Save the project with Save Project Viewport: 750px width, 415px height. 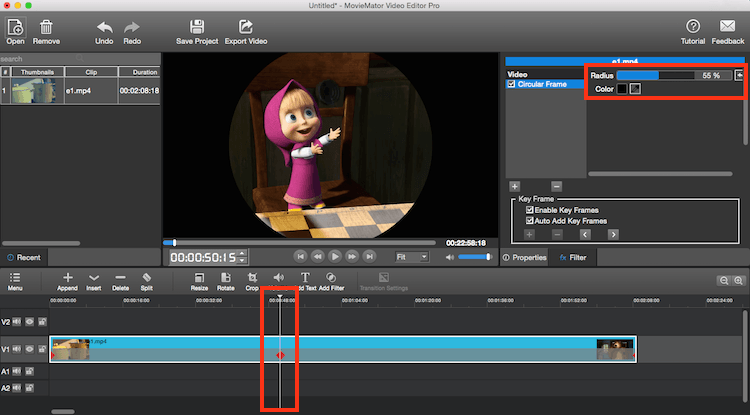click(197, 33)
